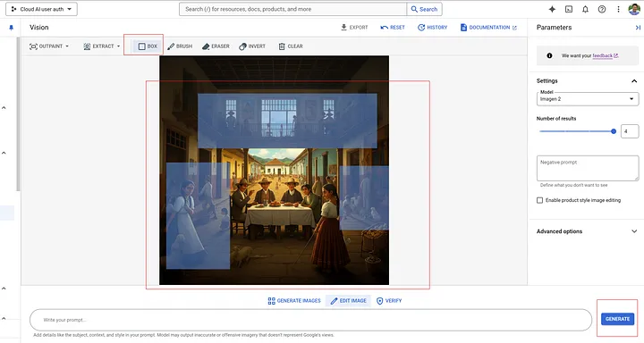This screenshot has height=343, width=644.
Task: Collapse the Parameters side panel
Action: (x=638, y=28)
